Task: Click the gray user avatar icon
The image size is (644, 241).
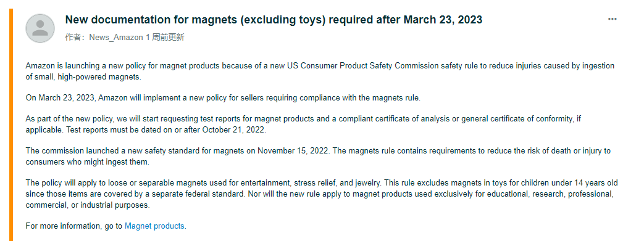Action: 40,28
